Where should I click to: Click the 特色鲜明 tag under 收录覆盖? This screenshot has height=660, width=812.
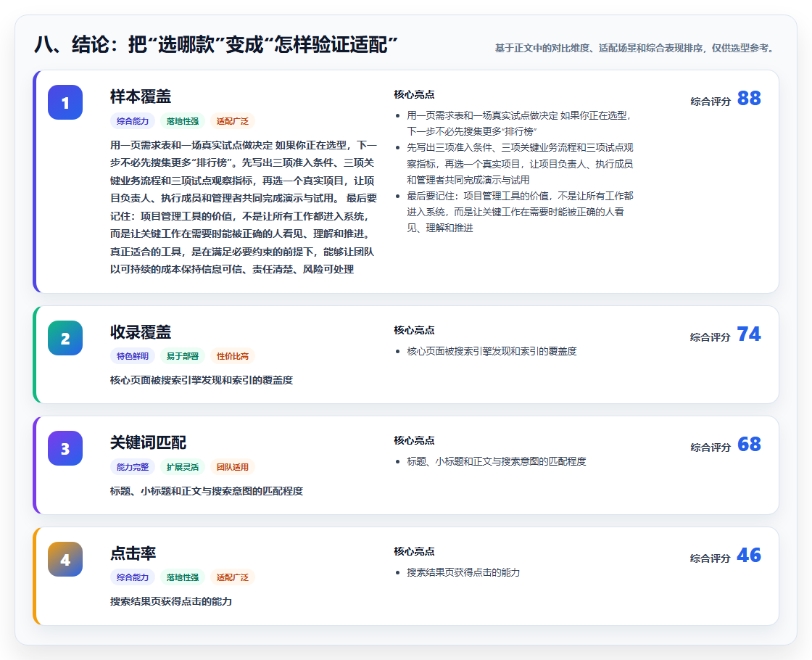click(133, 356)
